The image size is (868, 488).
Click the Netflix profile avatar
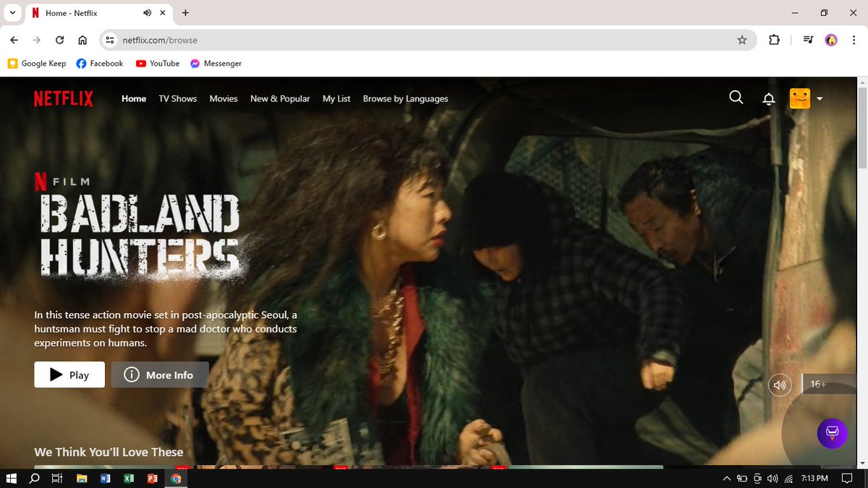799,98
